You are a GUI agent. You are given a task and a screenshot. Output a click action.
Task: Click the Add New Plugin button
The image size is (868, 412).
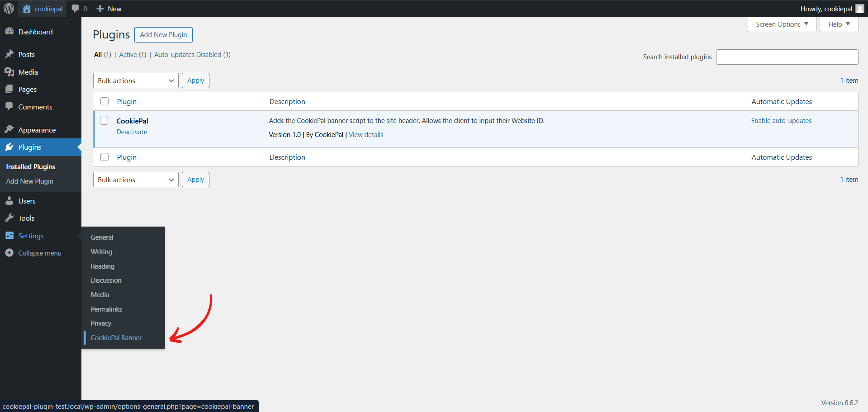pos(163,34)
